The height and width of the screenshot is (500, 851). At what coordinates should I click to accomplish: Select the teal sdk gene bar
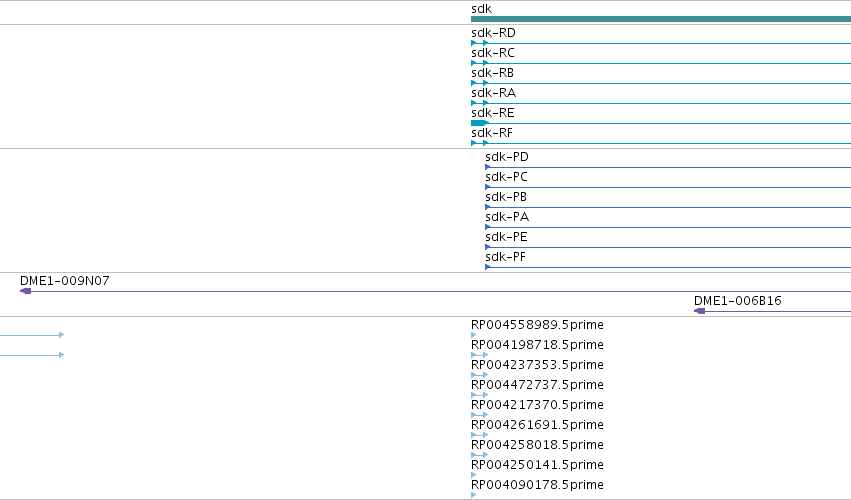pos(661,19)
